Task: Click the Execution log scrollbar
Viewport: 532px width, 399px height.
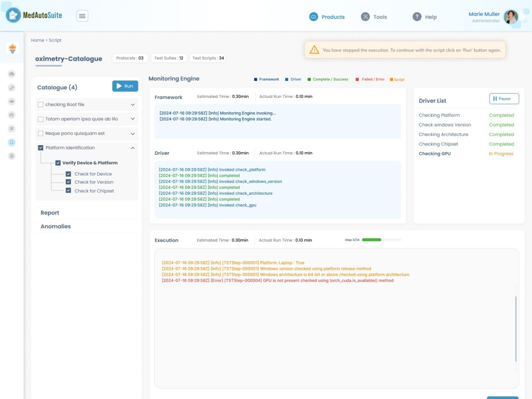Action: point(516,329)
